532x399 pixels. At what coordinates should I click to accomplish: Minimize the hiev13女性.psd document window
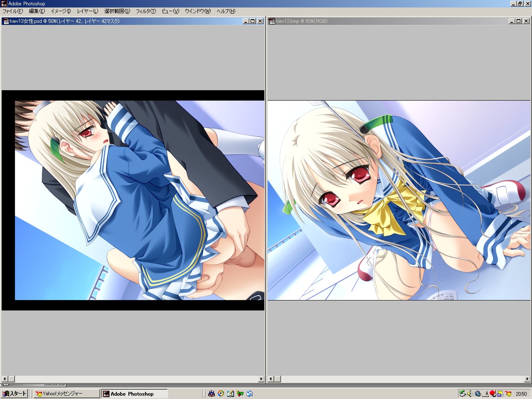246,21
